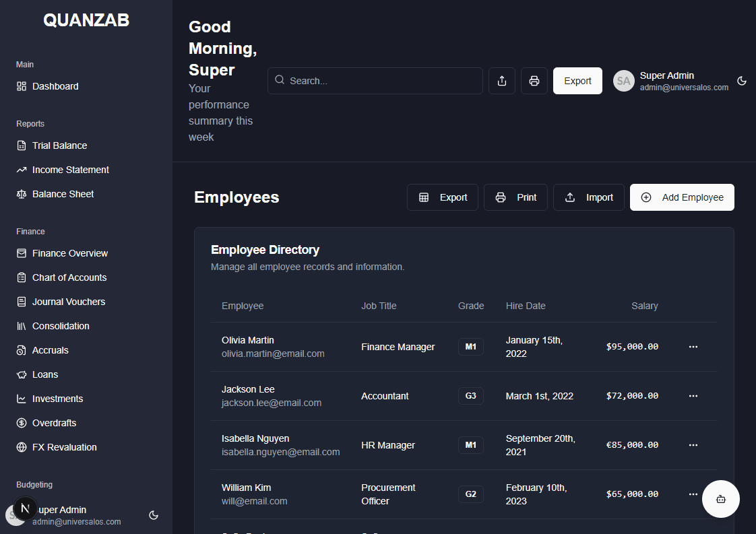Click Super Admin name in header

[x=667, y=75]
